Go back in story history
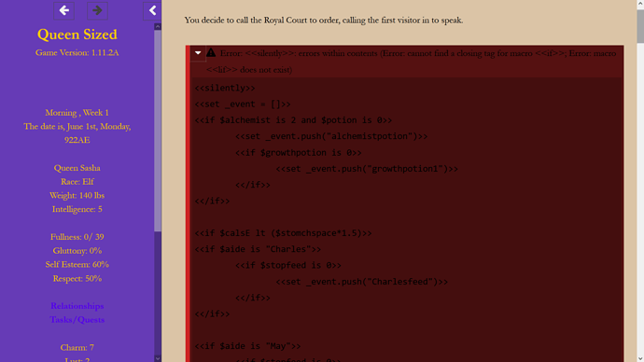This screenshot has width=644, height=362. [x=64, y=10]
